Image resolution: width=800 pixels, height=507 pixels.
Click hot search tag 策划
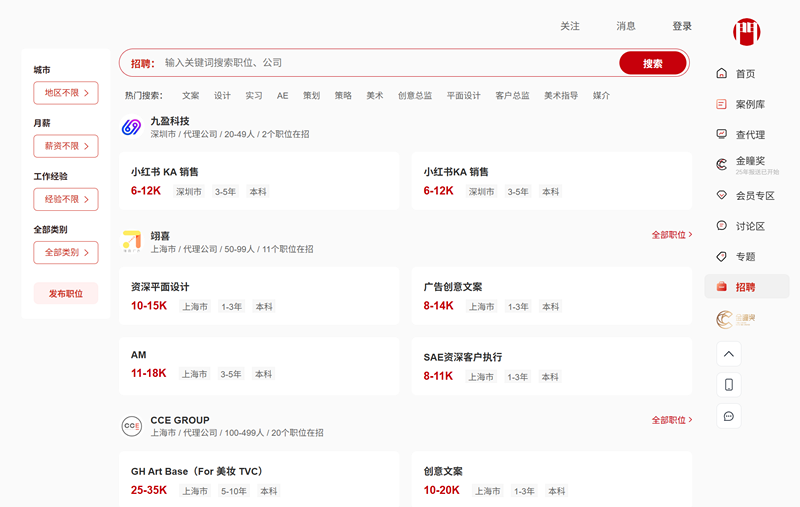coord(311,95)
